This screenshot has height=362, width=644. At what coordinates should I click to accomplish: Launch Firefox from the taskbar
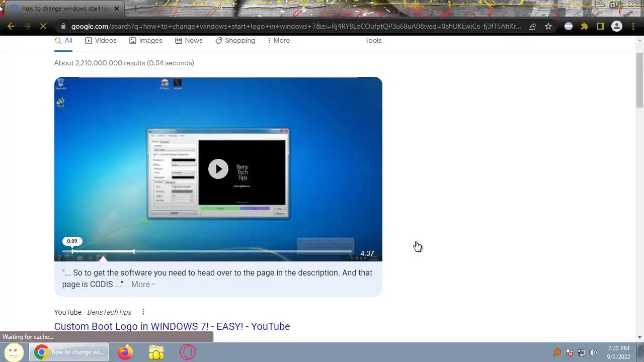125,352
